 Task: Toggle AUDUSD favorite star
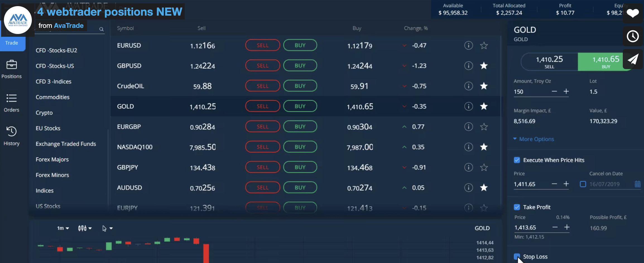(x=484, y=188)
